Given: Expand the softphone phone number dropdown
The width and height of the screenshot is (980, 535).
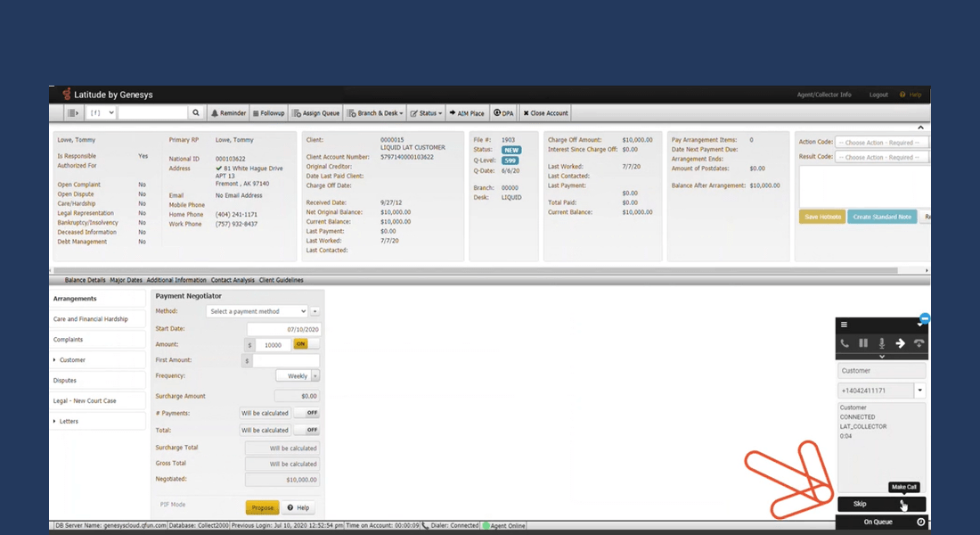Looking at the screenshot, I should [920, 390].
